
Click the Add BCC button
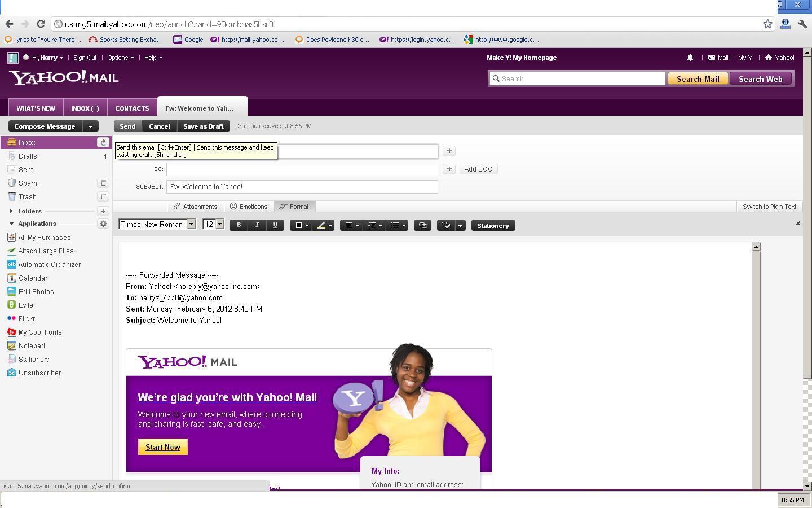478,169
